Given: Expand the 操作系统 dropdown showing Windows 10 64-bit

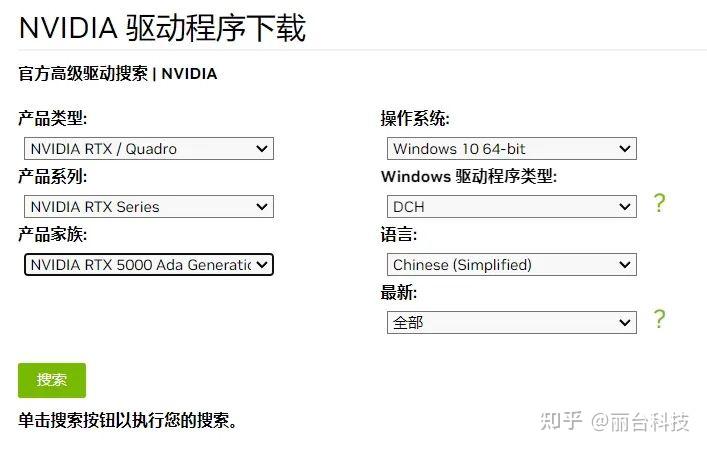Looking at the screenshot, I should pyautogui.click(x=511, y=149).
